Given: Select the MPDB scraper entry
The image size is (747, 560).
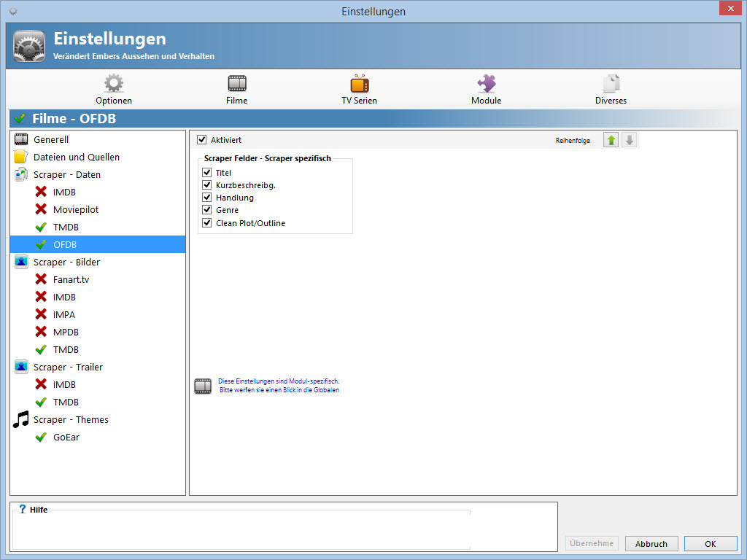Looking at the screenshot, I should coord(66,332).
